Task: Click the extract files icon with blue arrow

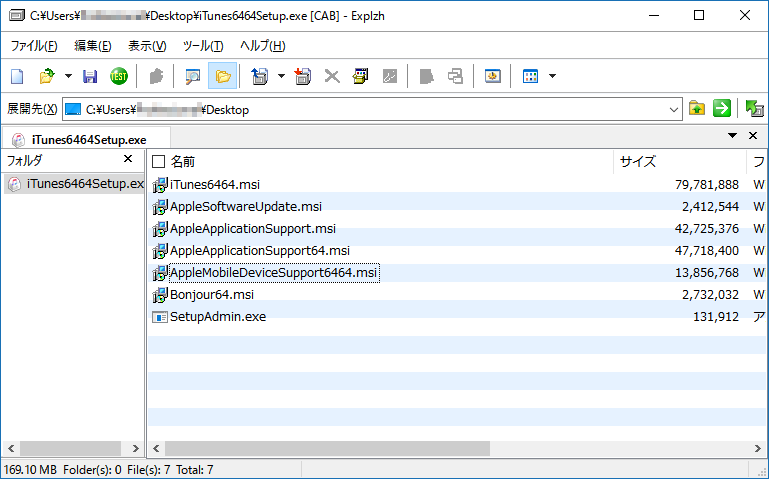Action: click(x=260, y=76)
